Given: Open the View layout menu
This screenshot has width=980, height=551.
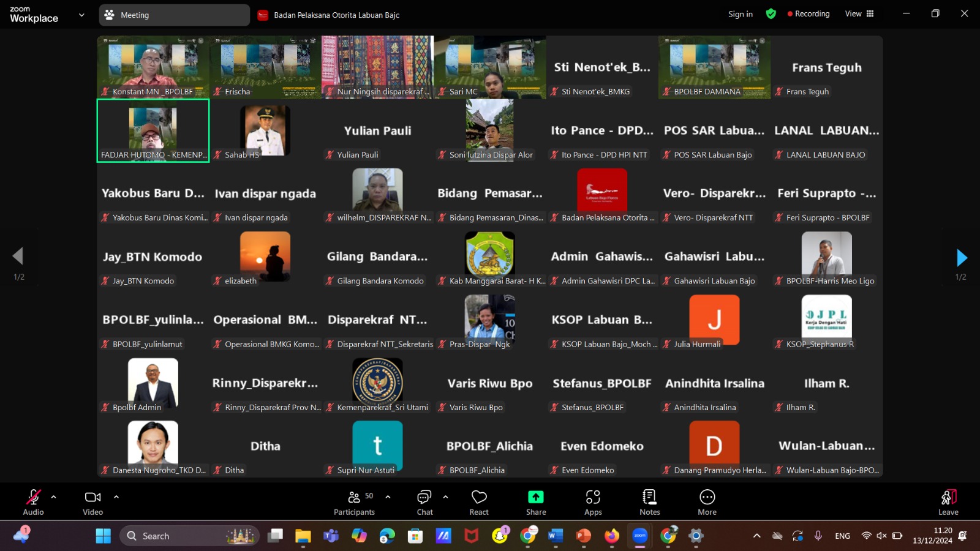Looking at the screenshot, I should tap(859, 13).
